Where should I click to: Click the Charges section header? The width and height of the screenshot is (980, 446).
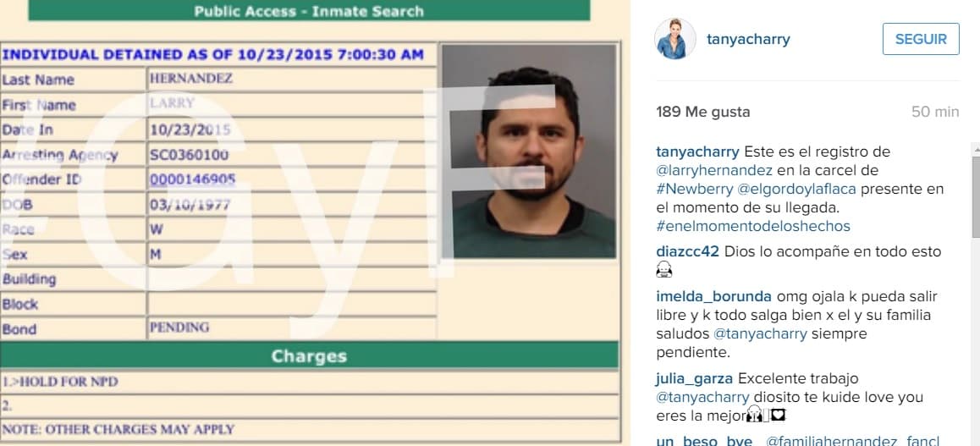(x=309, y=356)
